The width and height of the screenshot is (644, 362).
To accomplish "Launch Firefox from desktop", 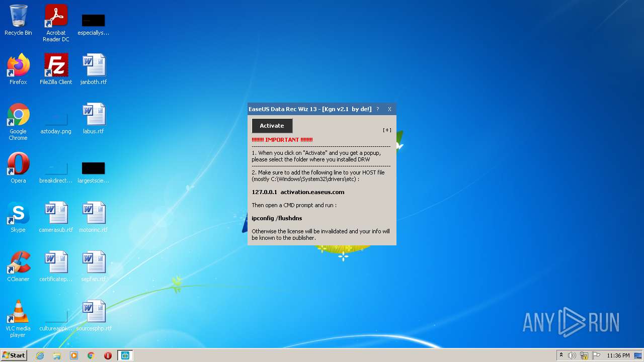I will [18, 69].
